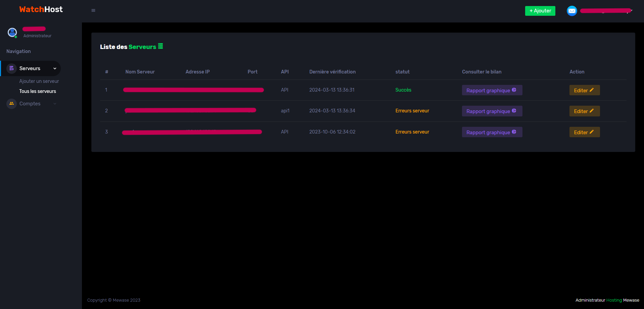644x309 pixels.
Task: Click the Comptes people icon
Action: point(11,104)
